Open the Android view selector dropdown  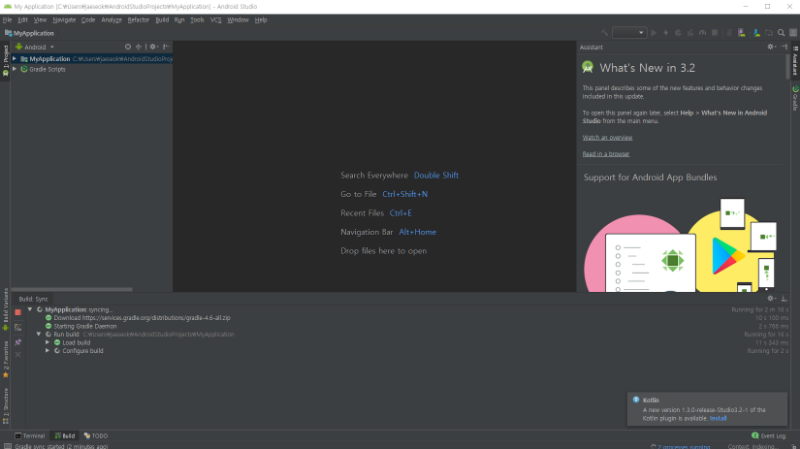pos(35,47)
